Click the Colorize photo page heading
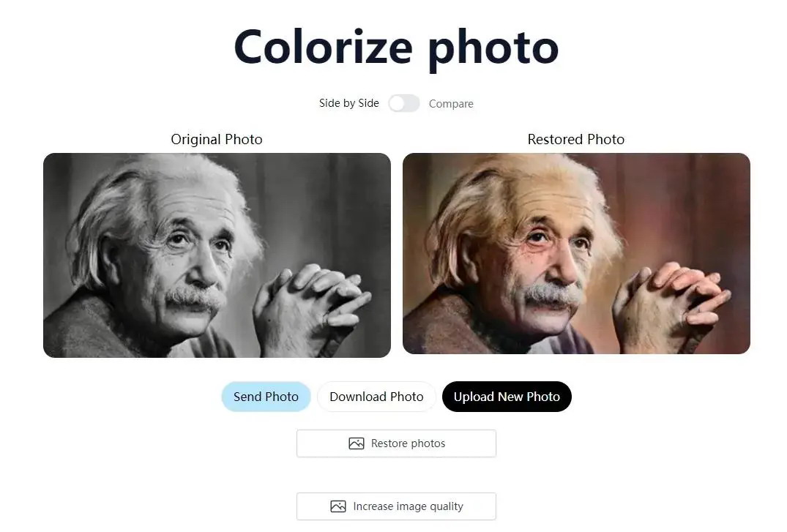 pos(397,48)
